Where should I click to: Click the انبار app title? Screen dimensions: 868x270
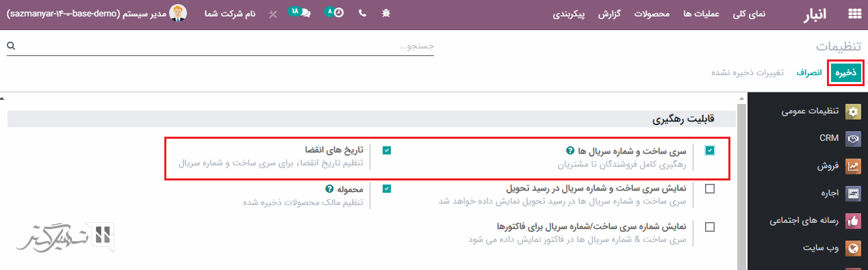[815, 14]
